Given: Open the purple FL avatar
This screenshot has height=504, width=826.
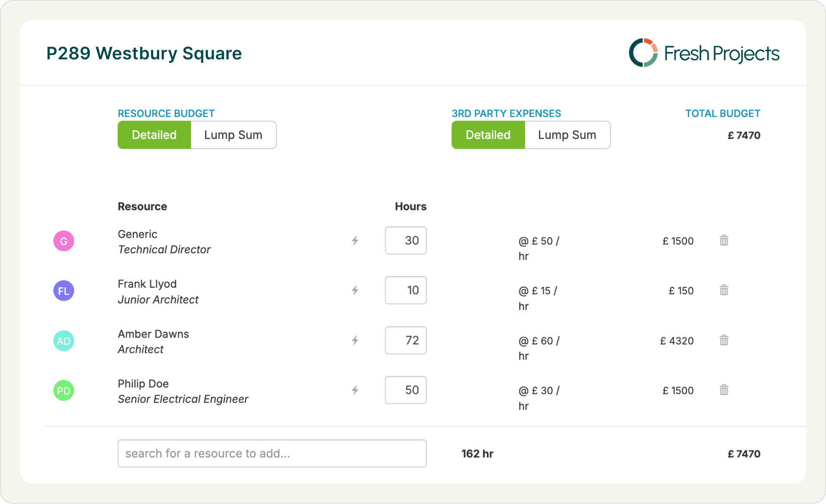Looking at the screenshot, I should [x=64, y=291].
